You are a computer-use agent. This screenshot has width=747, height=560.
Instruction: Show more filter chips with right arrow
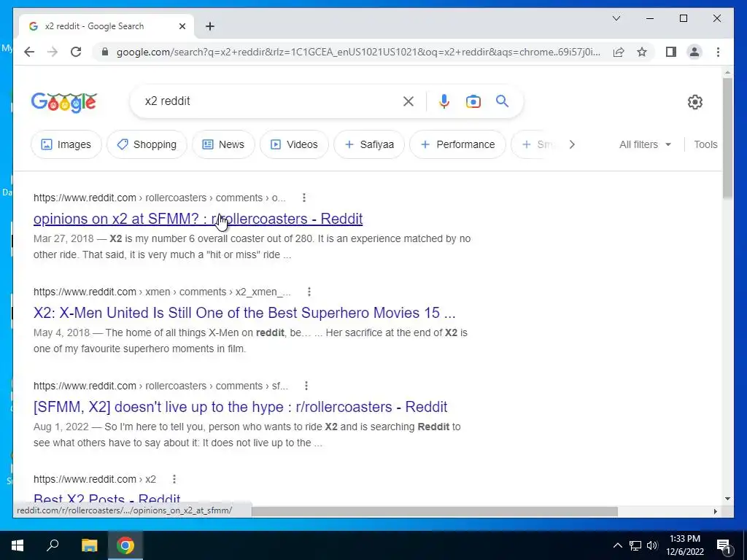pos(572,144)
